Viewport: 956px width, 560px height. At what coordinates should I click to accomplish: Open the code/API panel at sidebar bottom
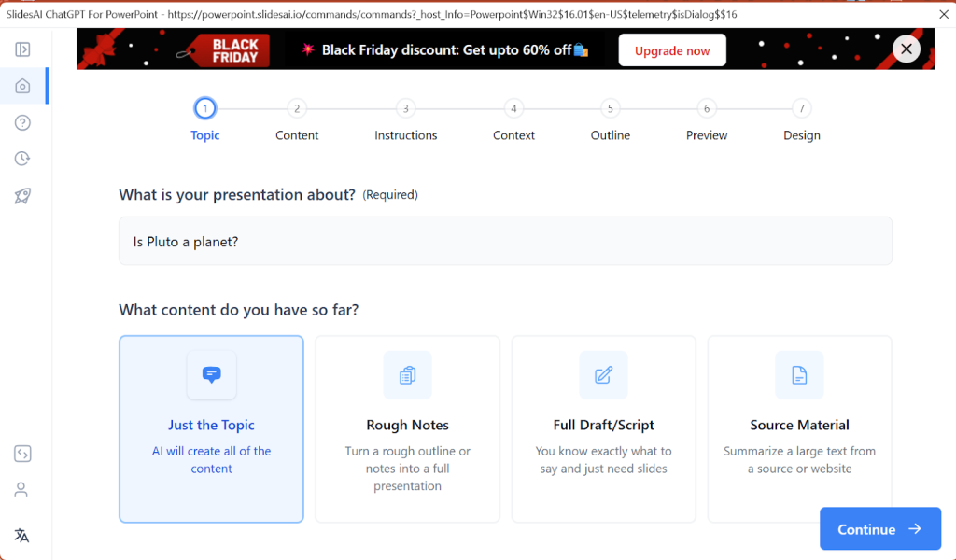(23, 452)
